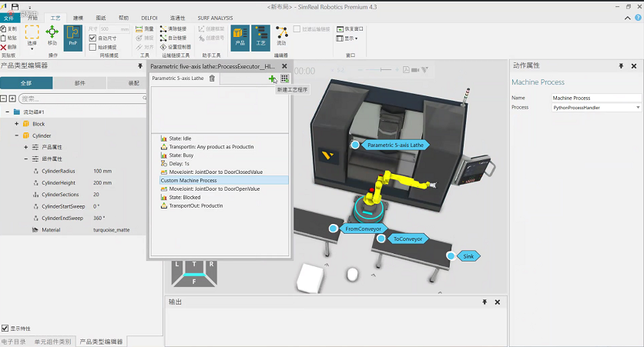
Task: Open the 显示 dropdown in the ribbon
Action: (x=347, y=38)
